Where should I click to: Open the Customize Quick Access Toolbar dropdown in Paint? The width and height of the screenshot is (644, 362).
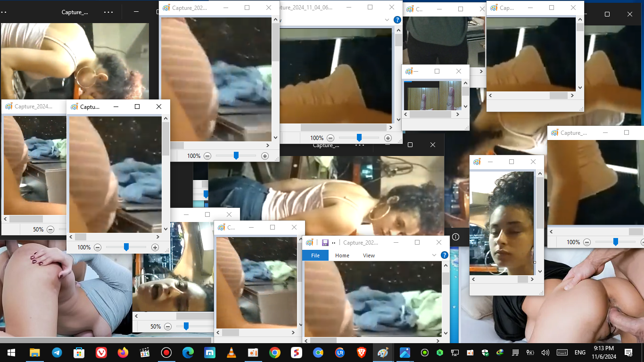[334, 243]
